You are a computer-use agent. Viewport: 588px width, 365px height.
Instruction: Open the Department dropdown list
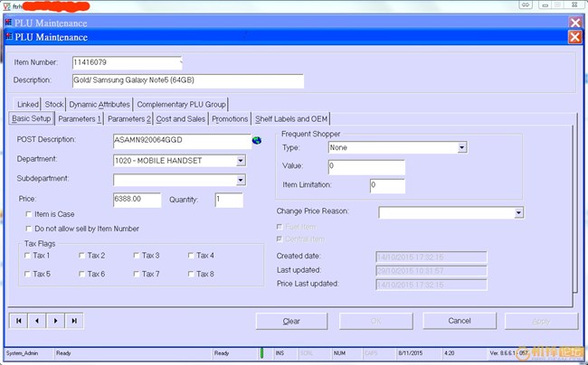241,161
